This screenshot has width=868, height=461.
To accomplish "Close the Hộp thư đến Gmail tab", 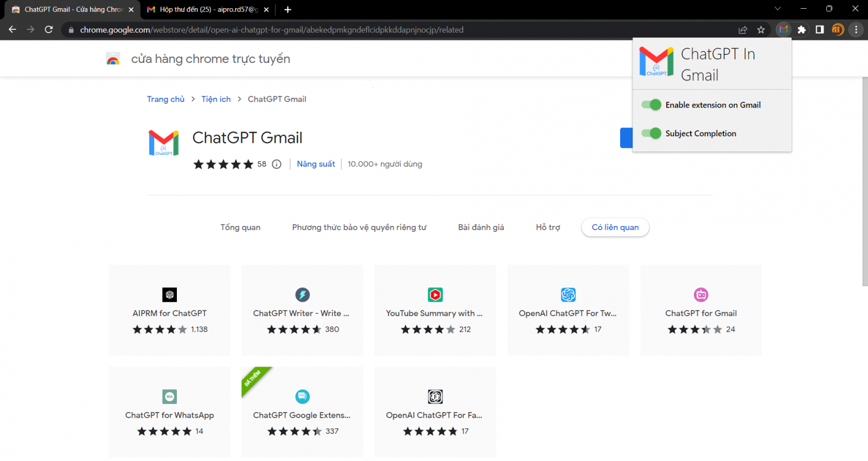I will click(x=266, y=9).
